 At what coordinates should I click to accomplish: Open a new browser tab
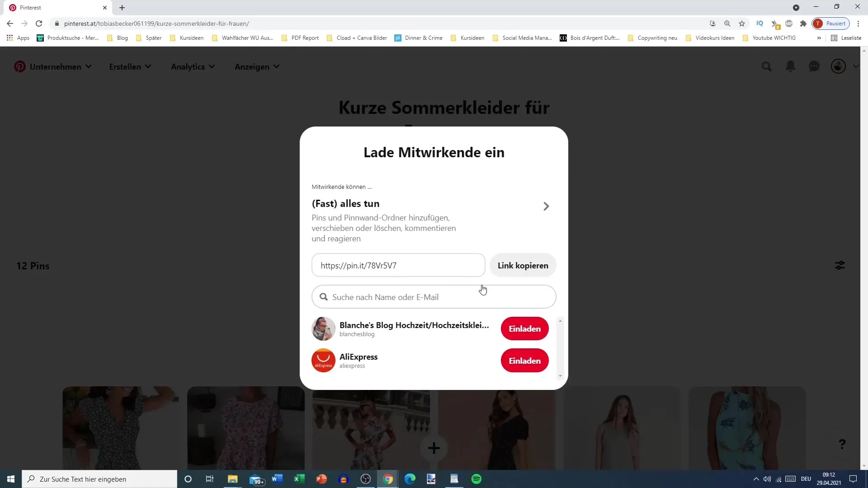pos(122,8)
